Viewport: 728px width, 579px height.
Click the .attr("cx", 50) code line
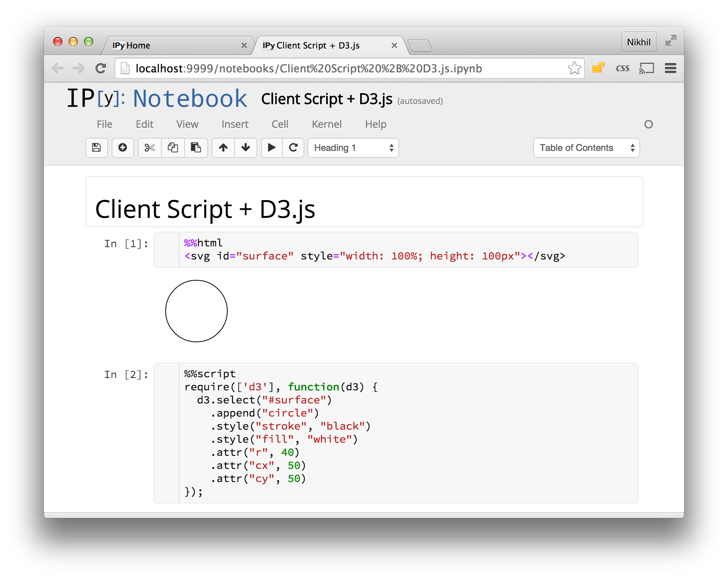click(258, 466)
